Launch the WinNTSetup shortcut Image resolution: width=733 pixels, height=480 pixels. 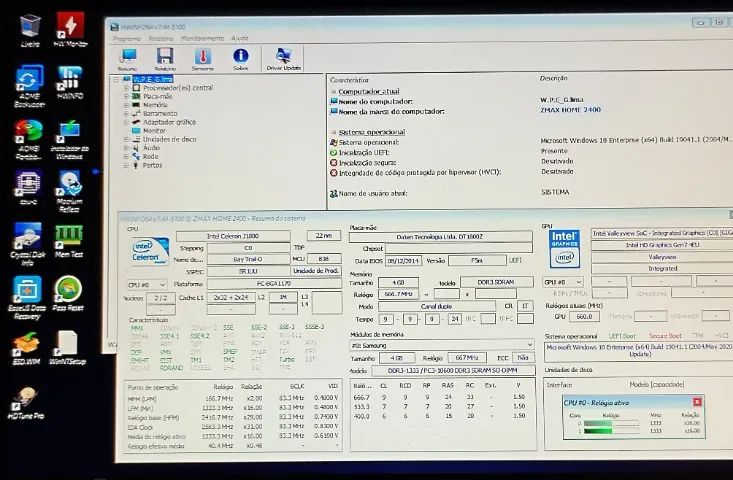click(67, 347)
